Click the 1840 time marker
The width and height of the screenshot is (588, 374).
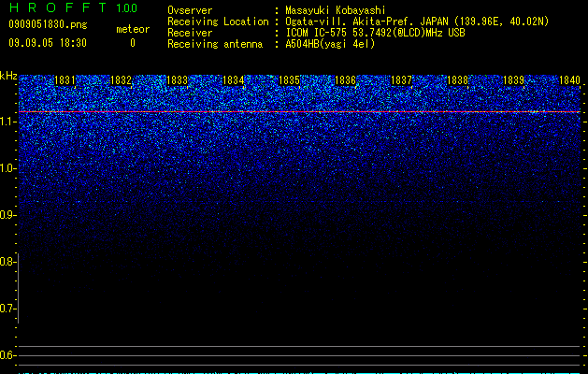[x=569, y=80]
